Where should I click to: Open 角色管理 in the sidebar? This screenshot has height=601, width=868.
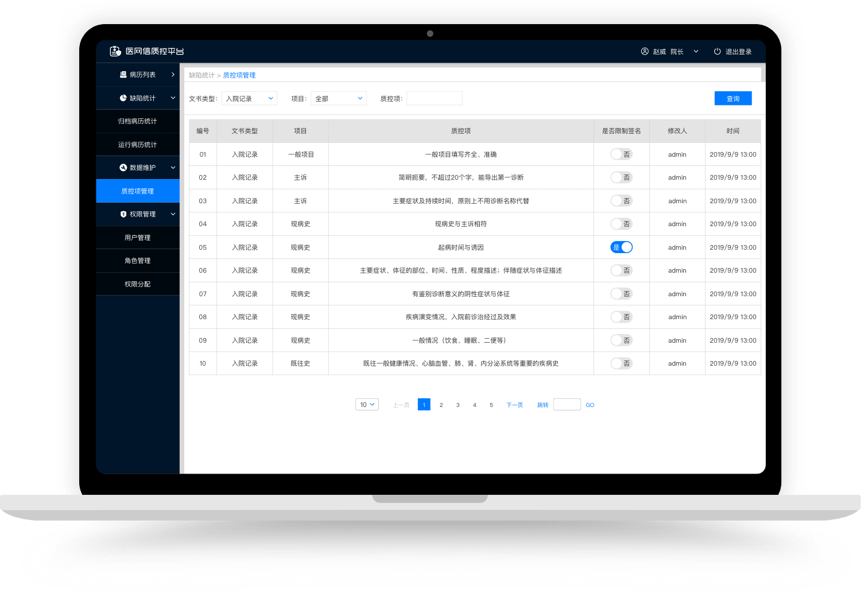click(138, 261)
